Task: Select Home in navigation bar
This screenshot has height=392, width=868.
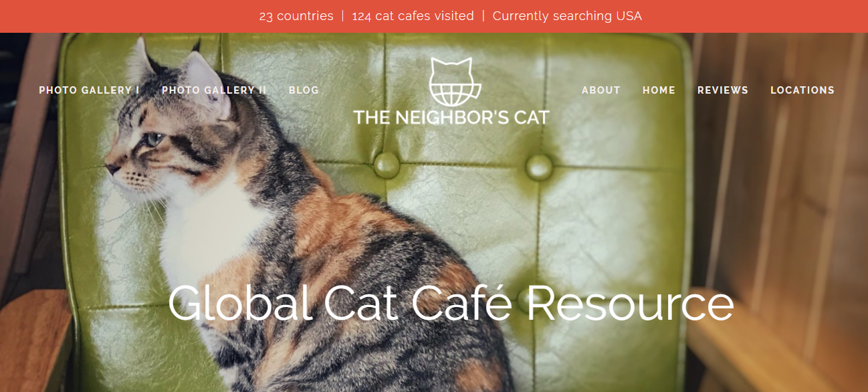Action: click(x=659, y=90)
